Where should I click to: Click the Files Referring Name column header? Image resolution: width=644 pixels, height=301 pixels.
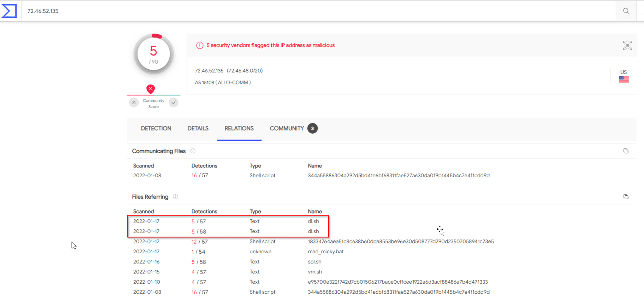coord(315,212)
